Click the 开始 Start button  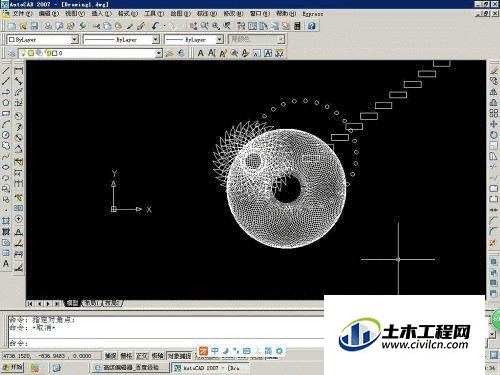coord(12,367)
